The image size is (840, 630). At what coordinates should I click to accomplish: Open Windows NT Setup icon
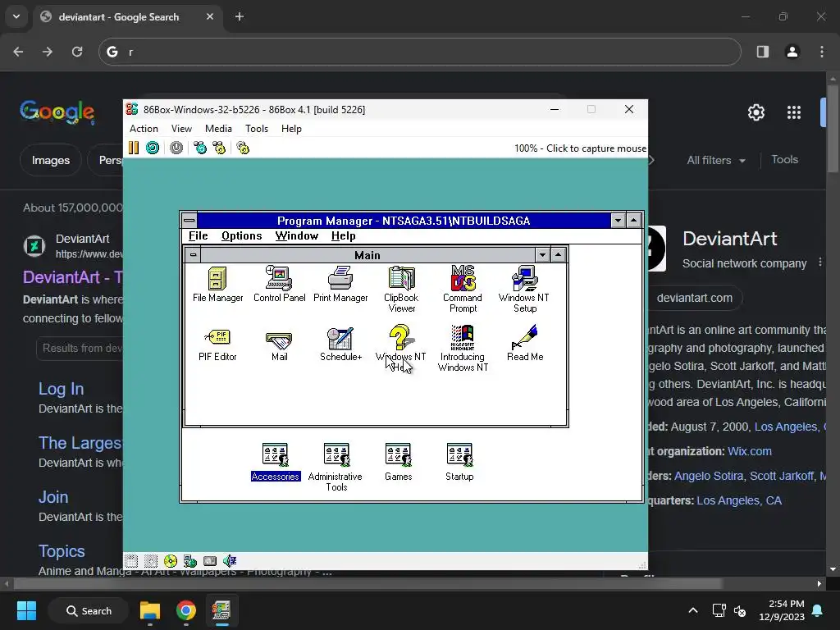524,290
